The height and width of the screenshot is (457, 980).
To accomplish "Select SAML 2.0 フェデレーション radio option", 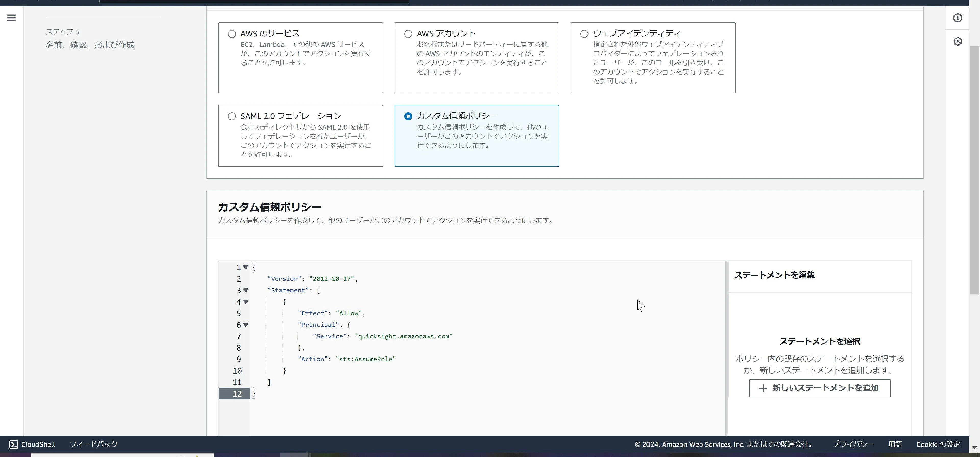I will coord(232,116).
